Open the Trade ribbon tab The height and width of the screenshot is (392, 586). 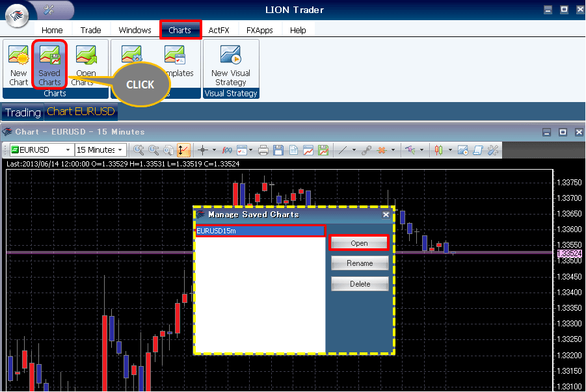[91, 30]
